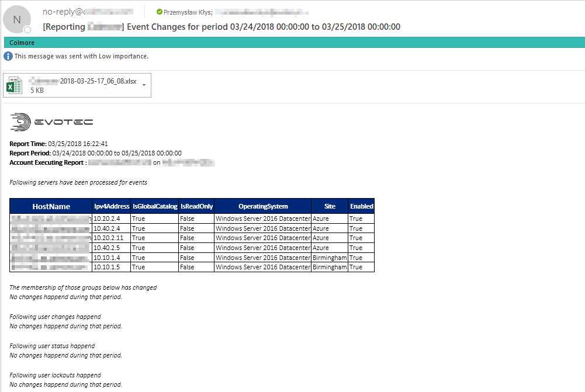Click the presence status circle on the avatar
The width and height of the screenshot is (585, 392).
[x=27, y=30]
